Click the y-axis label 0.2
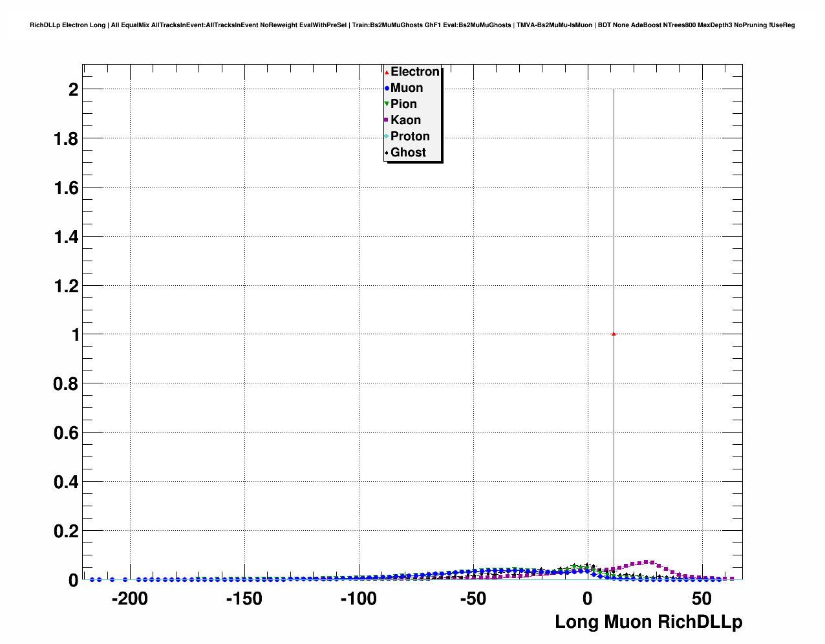Screen dimensions: 825x644 [x=66, y=531]
